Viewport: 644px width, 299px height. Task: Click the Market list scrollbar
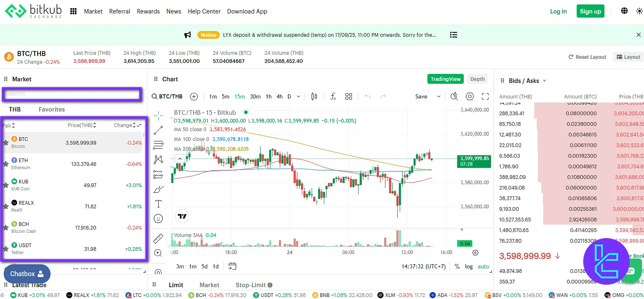tap(144, 136)
